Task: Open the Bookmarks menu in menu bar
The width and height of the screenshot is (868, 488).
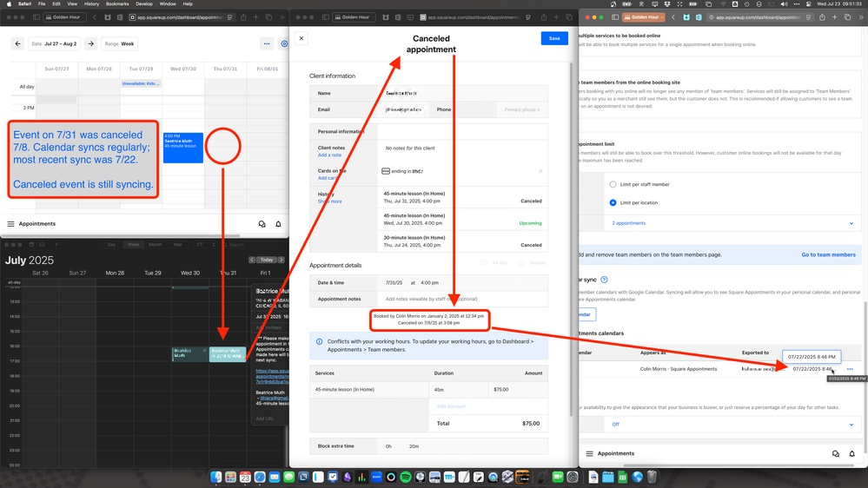Action: pos(116,4)
